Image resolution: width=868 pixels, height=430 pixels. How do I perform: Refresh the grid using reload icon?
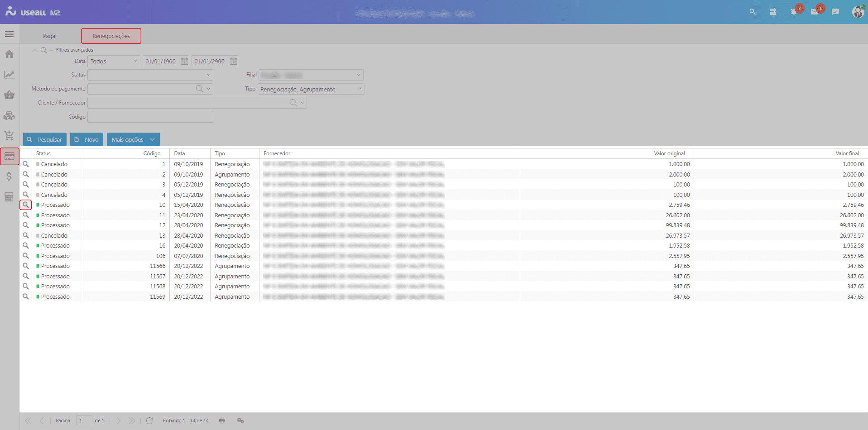[x=149, y=420]
